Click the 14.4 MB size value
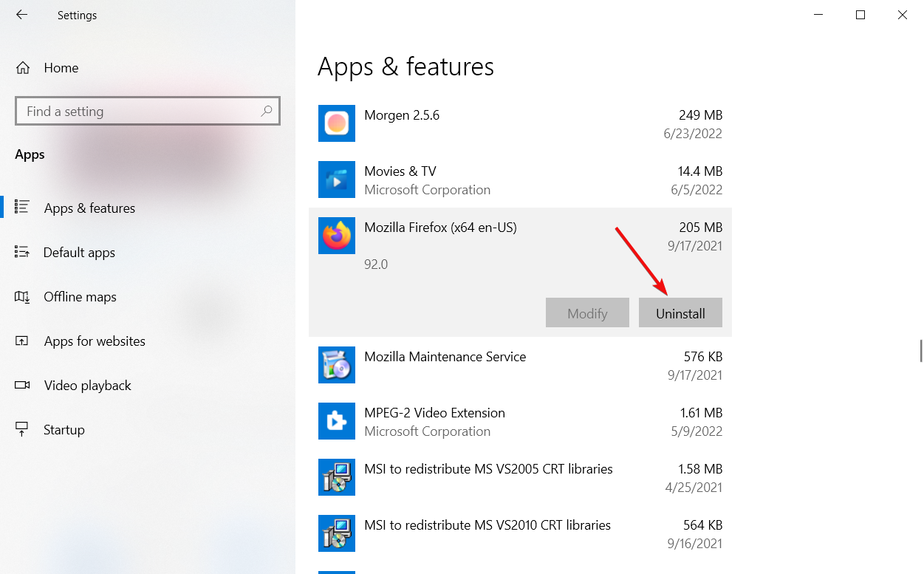The width and height of the screenshot is (924, 574). pyautogui.click(x=700, y=171)
